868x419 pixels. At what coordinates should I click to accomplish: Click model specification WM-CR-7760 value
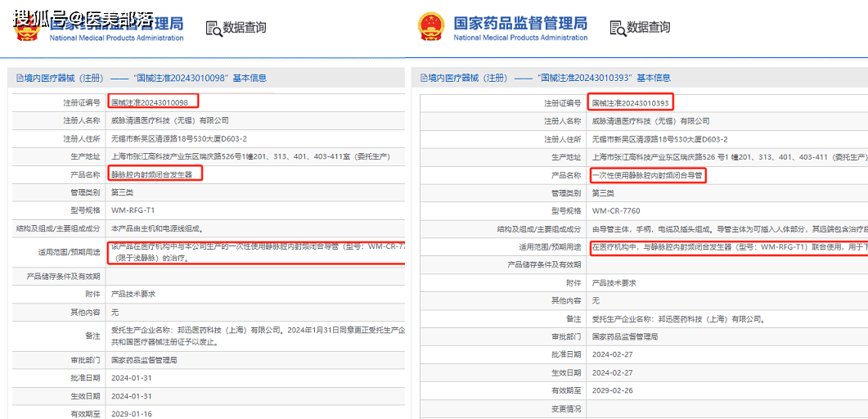(616, 211)
